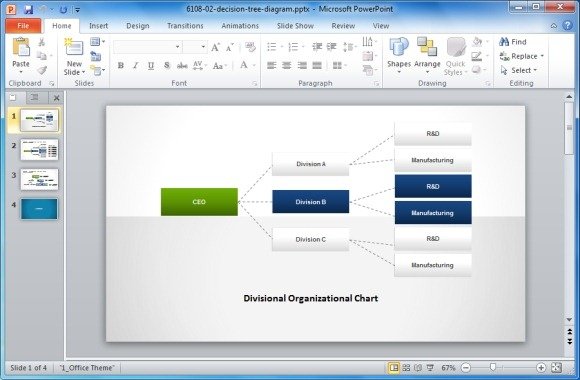Open the File menu button

[23, 26]
